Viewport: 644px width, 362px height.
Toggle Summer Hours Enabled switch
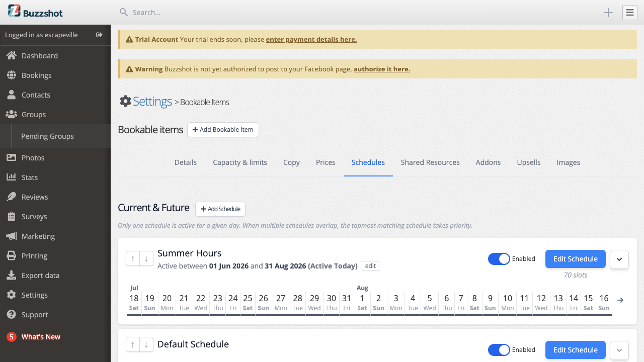tap(499, 259)
